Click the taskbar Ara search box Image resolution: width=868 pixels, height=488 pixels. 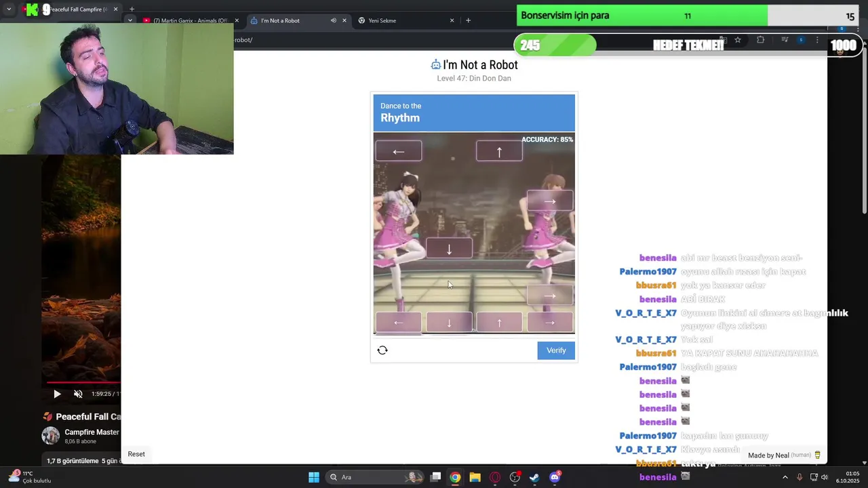click(374, 477)
